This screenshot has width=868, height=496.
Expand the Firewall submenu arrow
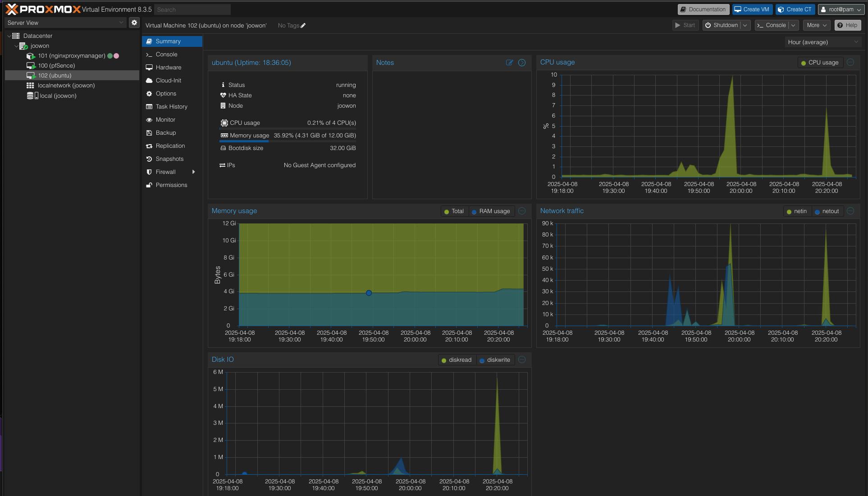click(x=193, y=172)
